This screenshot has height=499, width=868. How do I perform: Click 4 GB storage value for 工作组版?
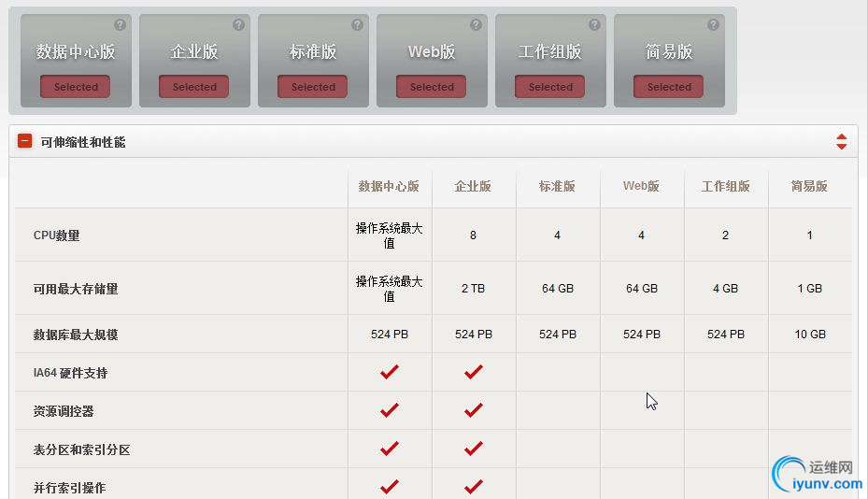pyautogui.click(x=725, y=289)
